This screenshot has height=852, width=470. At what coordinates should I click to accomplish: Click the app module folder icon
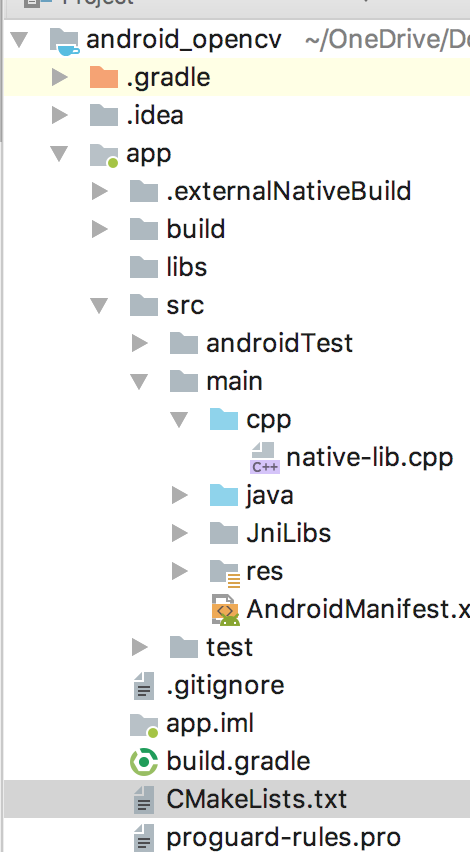[104, 154]
